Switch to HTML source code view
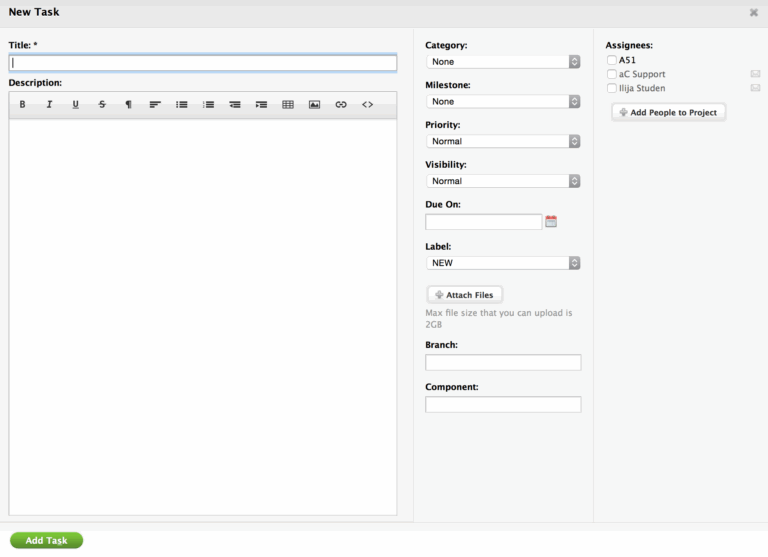 click(x=367, y=104)
